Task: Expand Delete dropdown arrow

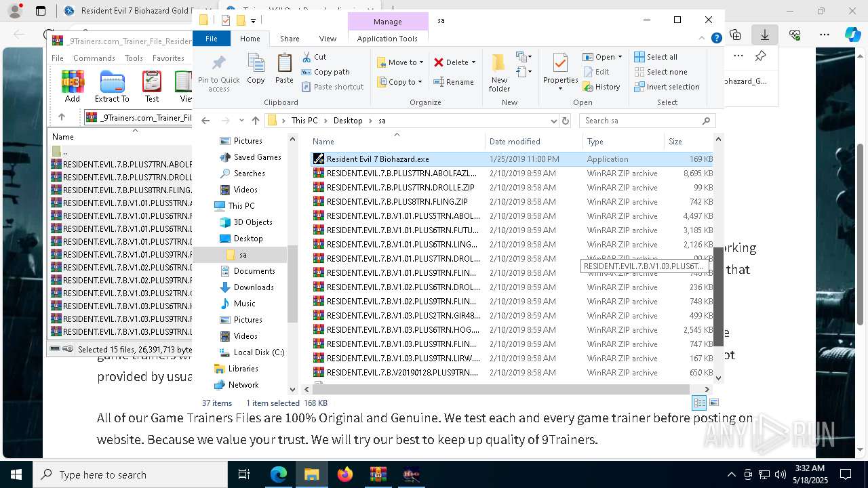Action: click(x=473, y=62)
